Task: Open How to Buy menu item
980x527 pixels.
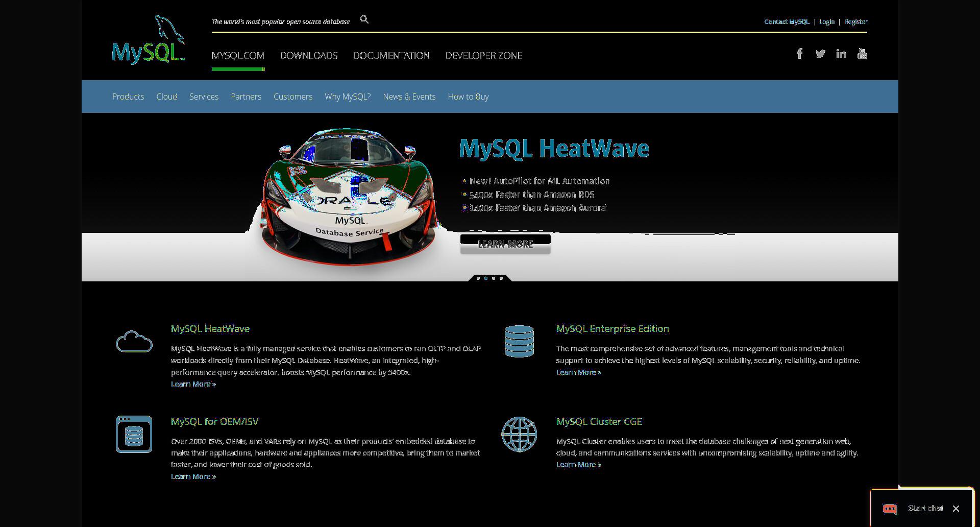Action: coord(468,97)
